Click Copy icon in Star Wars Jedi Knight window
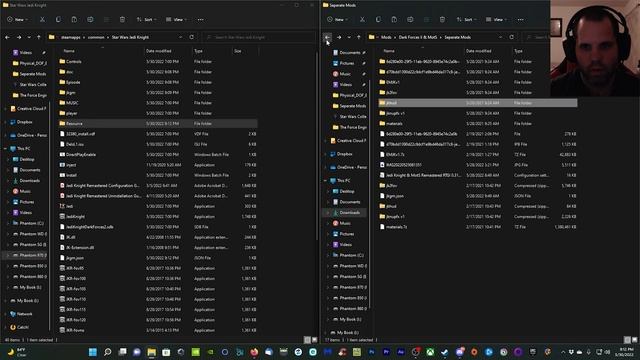Viewport: 640px width, 360px height. tap(58, 20)
